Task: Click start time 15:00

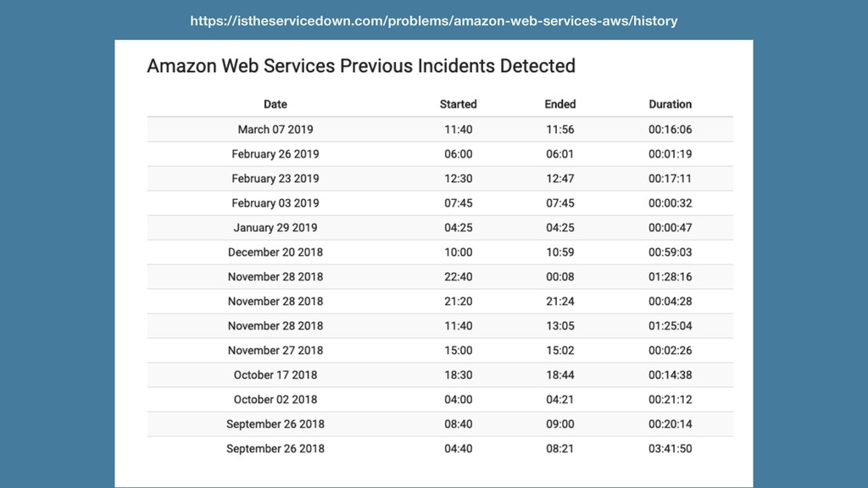Action: pyautogui.click(x=459, y=350)
